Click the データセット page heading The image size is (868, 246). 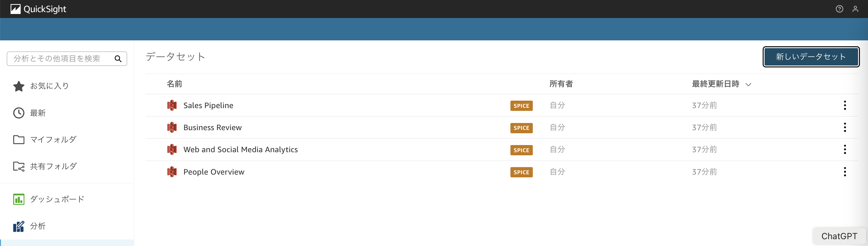[176, 57]
